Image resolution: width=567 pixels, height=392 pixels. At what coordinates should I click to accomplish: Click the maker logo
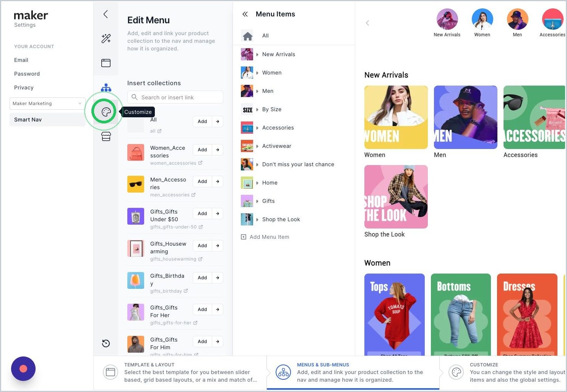click(31, 15)
